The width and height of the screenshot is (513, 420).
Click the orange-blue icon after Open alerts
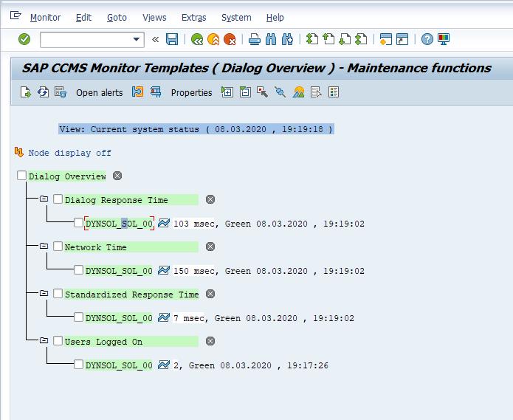pos(138,92)
